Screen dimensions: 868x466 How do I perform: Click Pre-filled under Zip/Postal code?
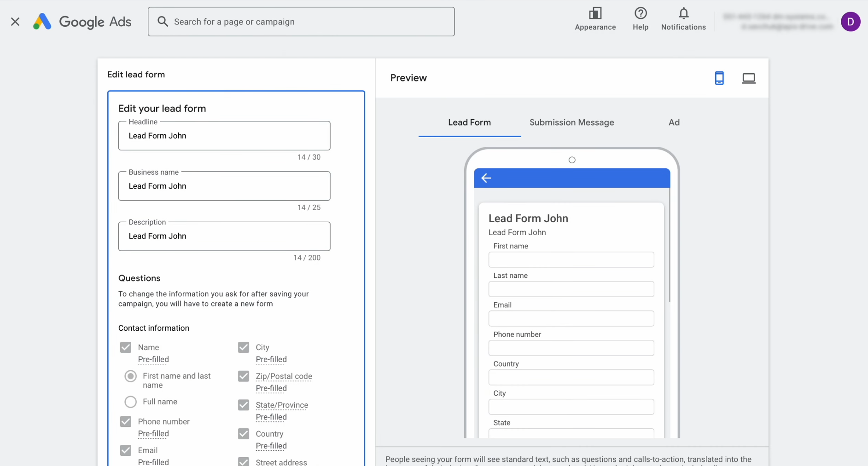[x=271, y=388]
